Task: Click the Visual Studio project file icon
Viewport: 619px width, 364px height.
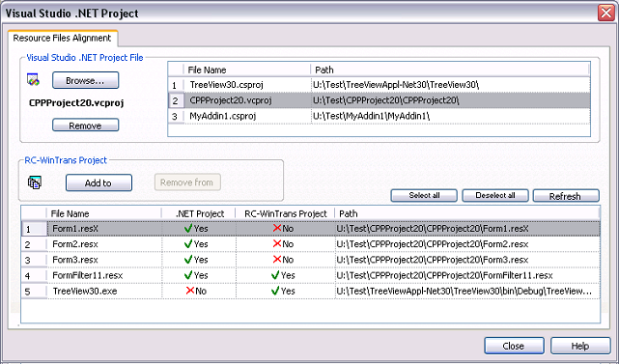Action: click(x=33, y=80)
